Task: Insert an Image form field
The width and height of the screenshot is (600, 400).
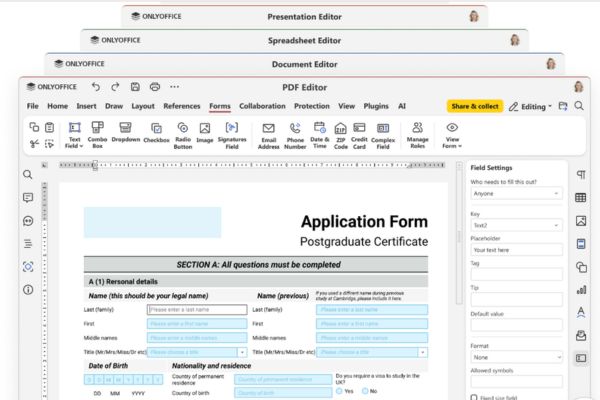Action: pyautogui.click(x=205, y=132)
